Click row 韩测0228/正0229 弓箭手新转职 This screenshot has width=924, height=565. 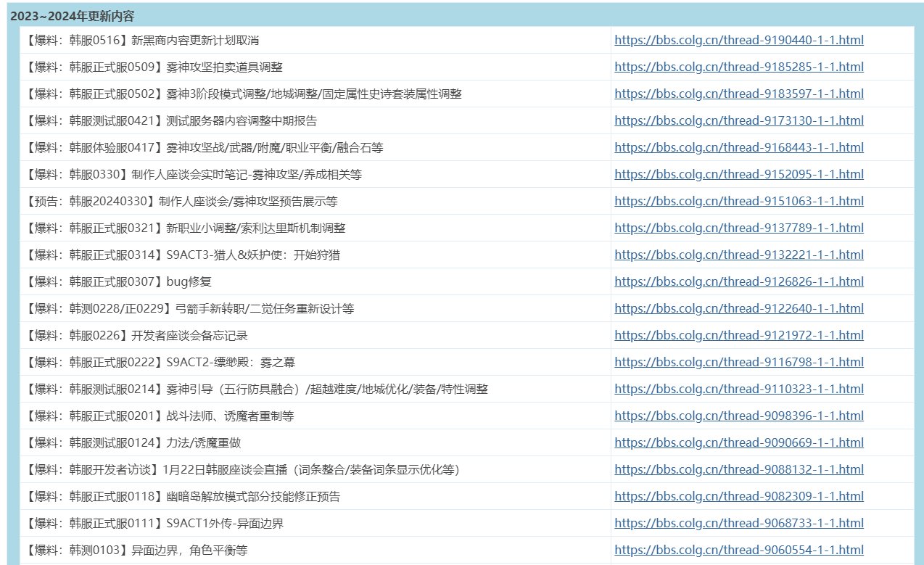(x=467, y=309)
